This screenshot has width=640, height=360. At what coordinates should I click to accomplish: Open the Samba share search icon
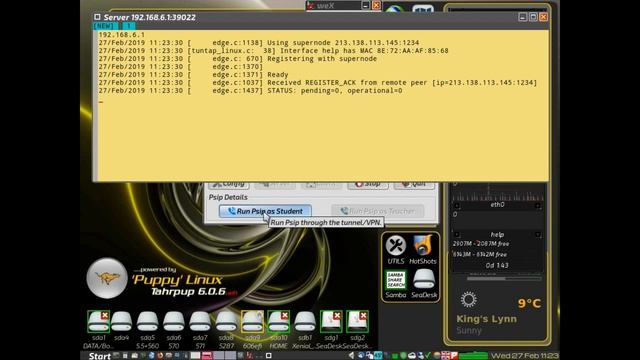396,284
